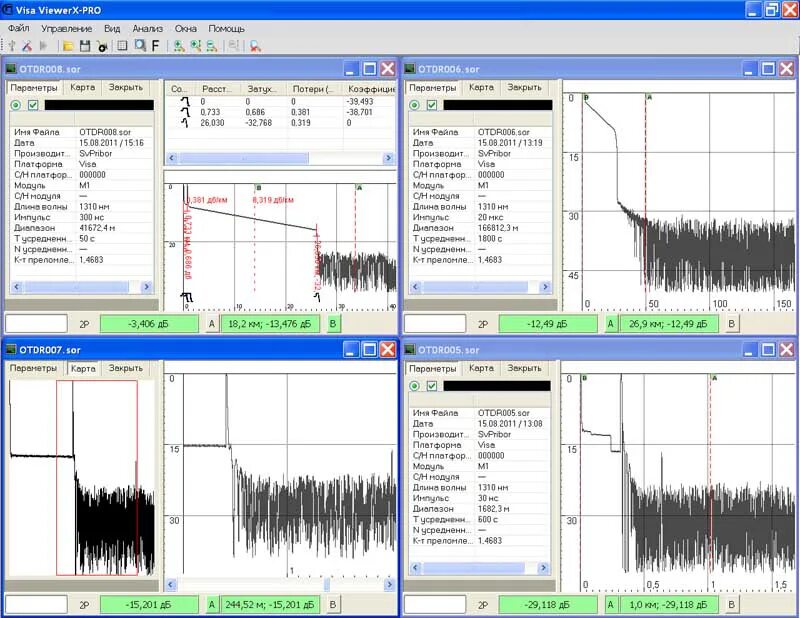Click right arrow of event table scrollbar
This screenshot has height=618, width=800.
pos(389,158)
